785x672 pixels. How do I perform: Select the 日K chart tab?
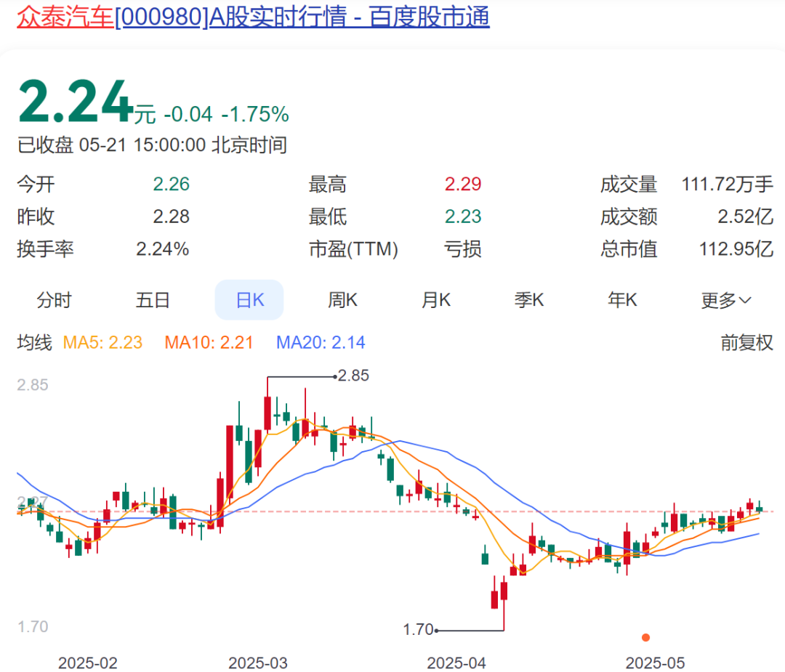coord(249,300)
